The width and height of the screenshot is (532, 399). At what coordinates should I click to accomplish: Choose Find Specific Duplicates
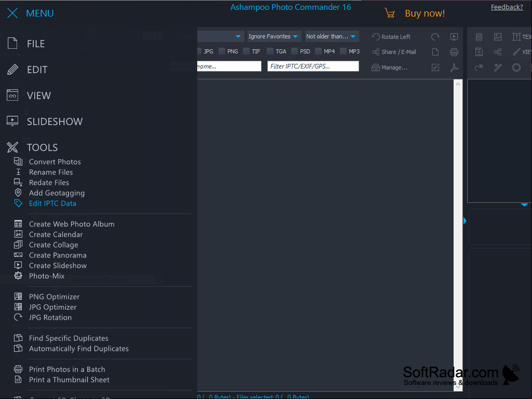click(69, 338)
